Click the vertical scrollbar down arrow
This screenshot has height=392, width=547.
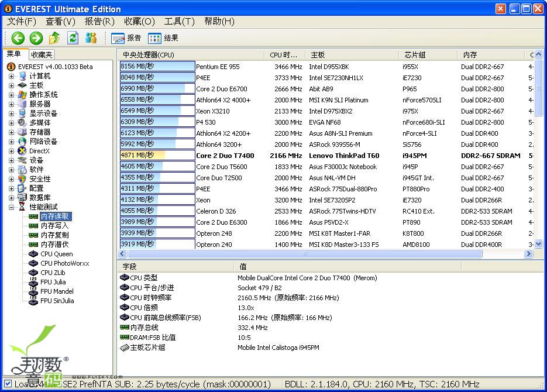(x=539, y=244)
